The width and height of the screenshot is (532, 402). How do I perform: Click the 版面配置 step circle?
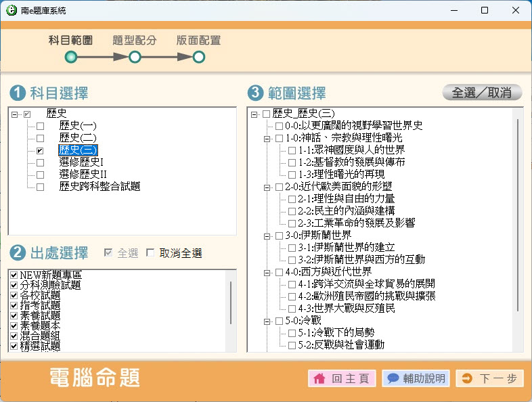tap(199, 57)
